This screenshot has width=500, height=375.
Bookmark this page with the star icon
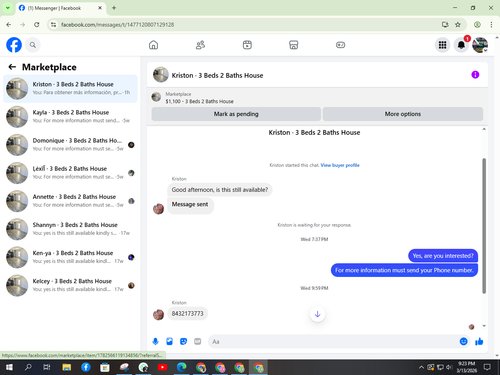[458, 25]
